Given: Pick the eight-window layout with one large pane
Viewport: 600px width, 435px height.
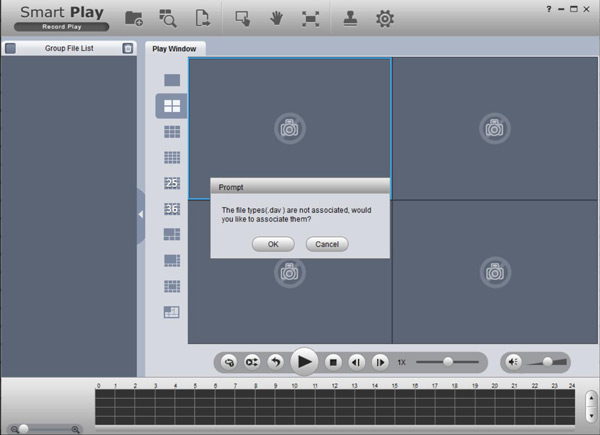Looking at the screenshot, I should pos(172,260).
